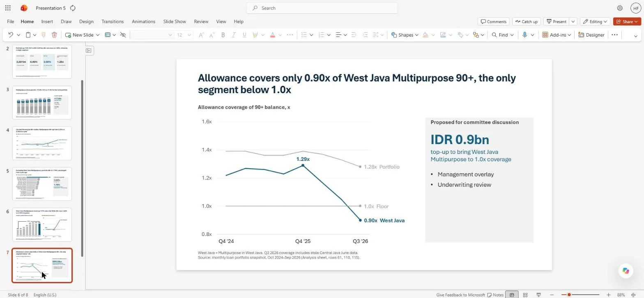Open the Editing mode dropdown

coord(596,21)
